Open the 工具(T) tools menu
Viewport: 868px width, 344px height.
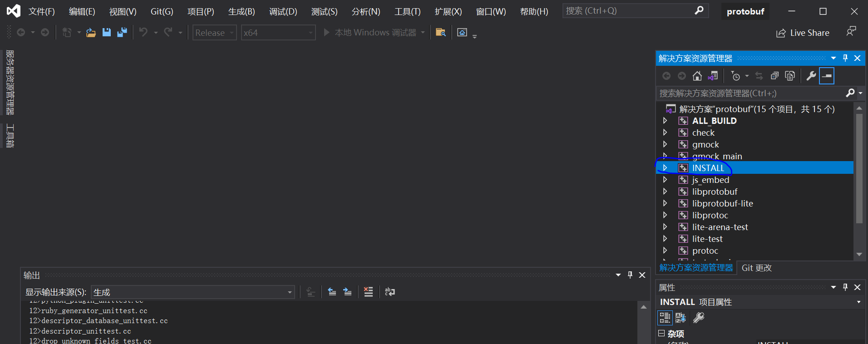pos(407,11)
